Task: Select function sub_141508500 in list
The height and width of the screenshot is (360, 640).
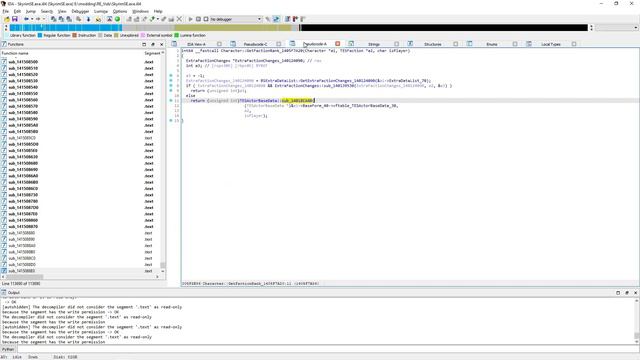Action: click(23, 62)
